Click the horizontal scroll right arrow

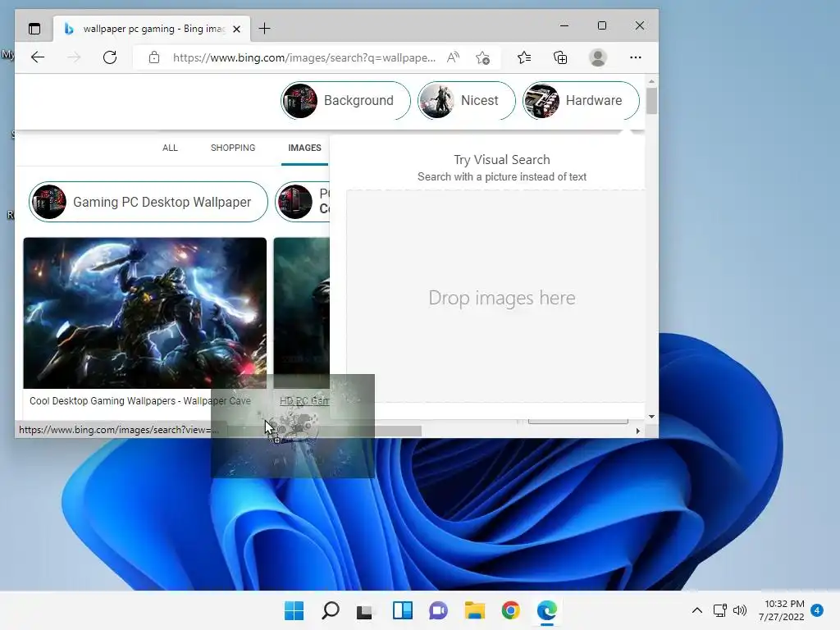point(637,431)
